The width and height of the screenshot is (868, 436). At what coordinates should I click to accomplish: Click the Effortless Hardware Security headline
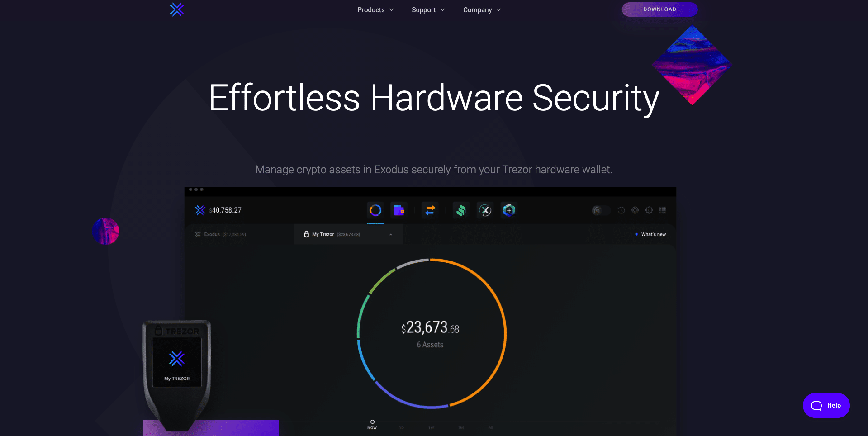[x=434, y=98]
